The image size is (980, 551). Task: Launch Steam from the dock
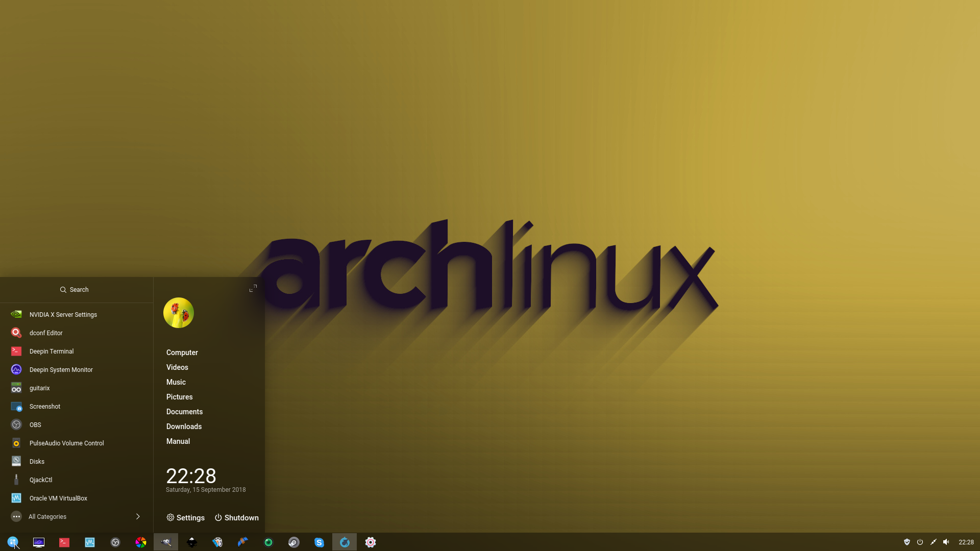coord(294,542)
